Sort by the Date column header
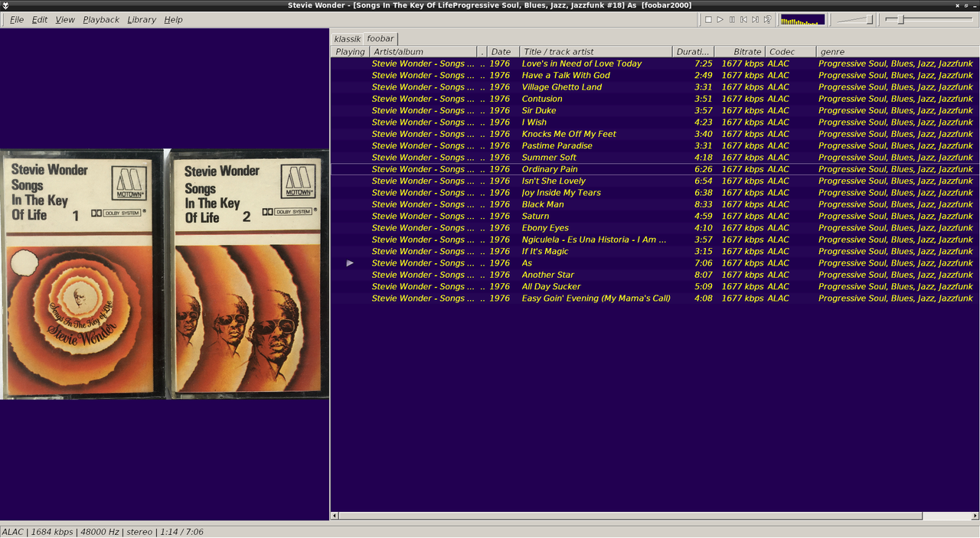 pos(503,51)
